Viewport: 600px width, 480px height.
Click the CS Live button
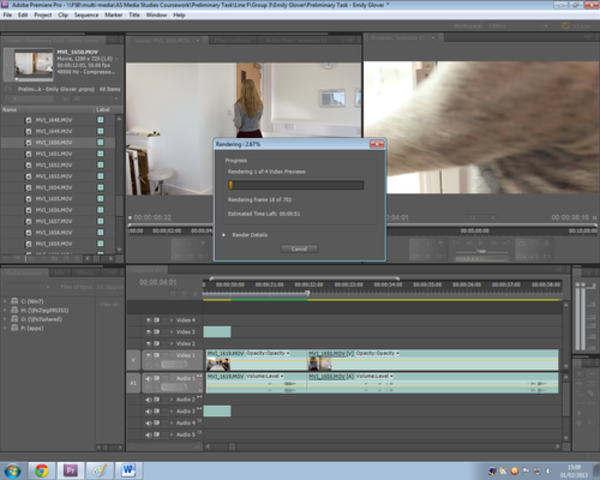[578, 26]
